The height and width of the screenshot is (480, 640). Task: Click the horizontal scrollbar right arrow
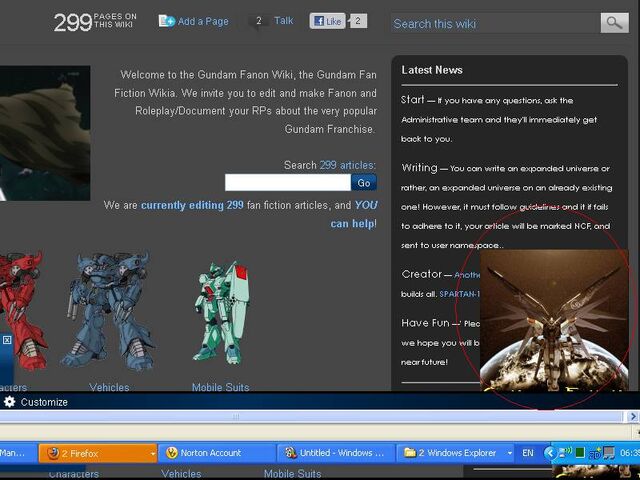tap(633, 417)
